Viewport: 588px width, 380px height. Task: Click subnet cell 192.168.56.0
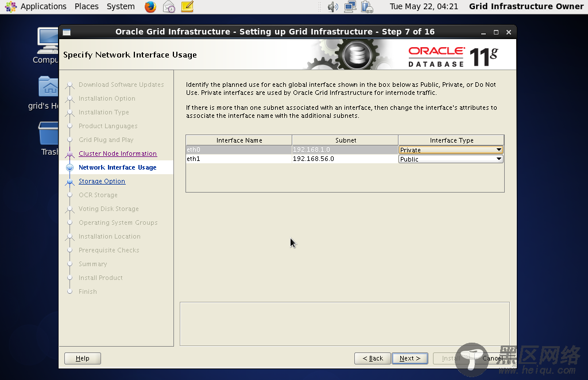(x=345, y=159)
